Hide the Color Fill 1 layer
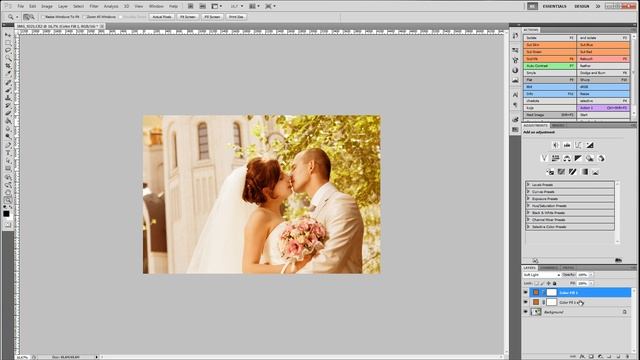The height and width of the screenshot is (360, 640). [x=526, y=302]
